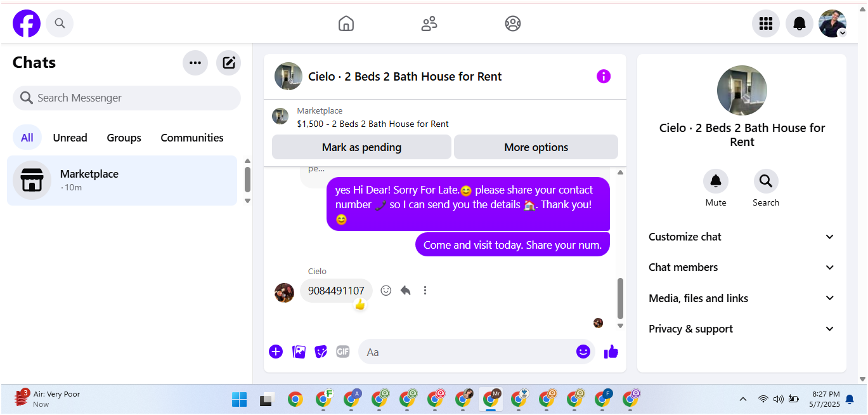Open the purple conversation info icon

pos(604,76)
